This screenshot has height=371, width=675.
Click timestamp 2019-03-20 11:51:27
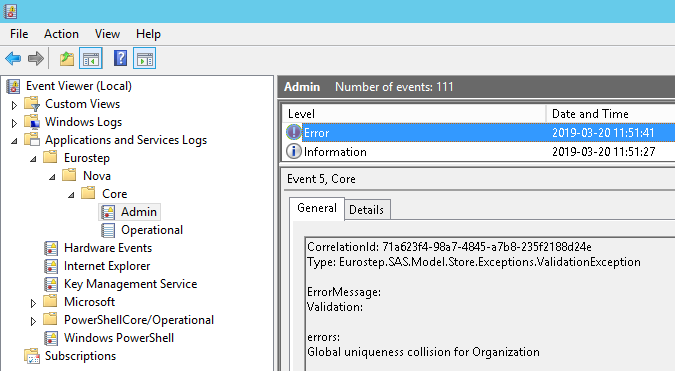pos(604,151)
